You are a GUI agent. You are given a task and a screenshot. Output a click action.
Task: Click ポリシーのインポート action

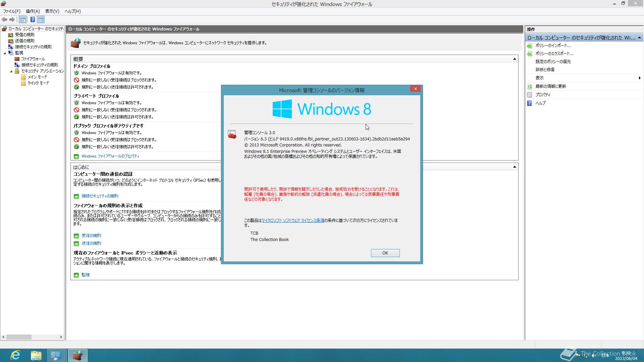point(553,46)
